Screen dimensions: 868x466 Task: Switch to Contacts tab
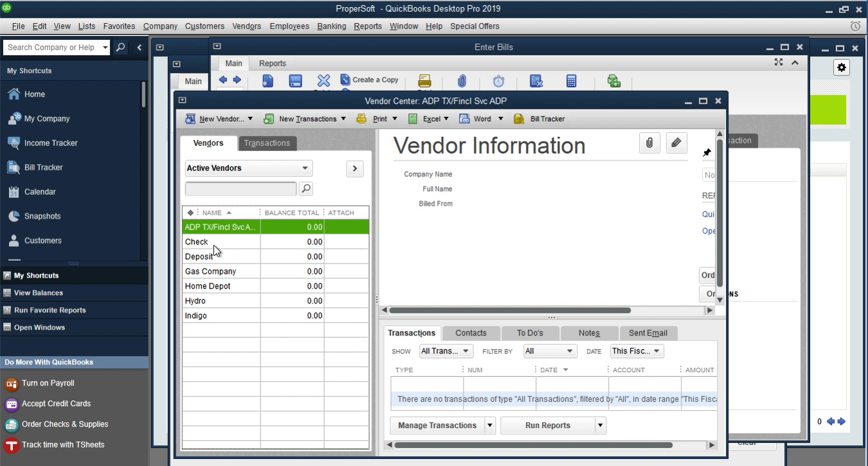tap(471, 333)
